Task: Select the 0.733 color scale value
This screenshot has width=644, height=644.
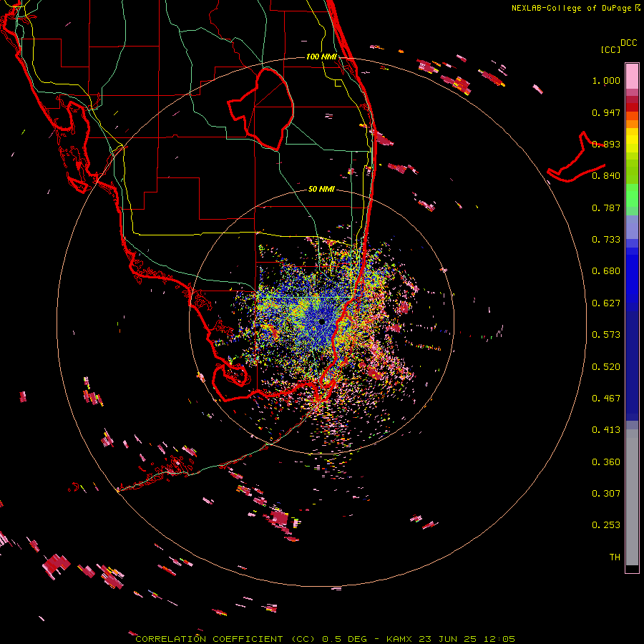Action: pyautogui.click(x=606, y=240)
